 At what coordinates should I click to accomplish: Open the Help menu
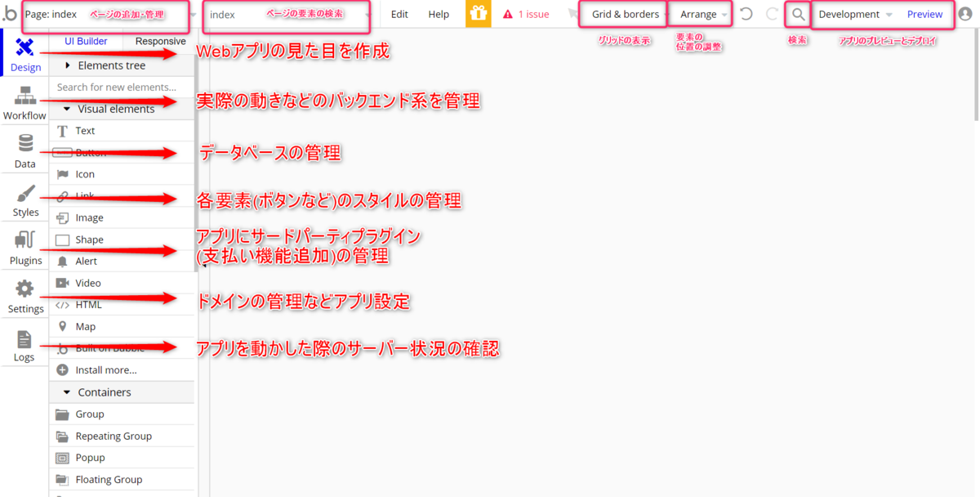[x=439, y=14]
